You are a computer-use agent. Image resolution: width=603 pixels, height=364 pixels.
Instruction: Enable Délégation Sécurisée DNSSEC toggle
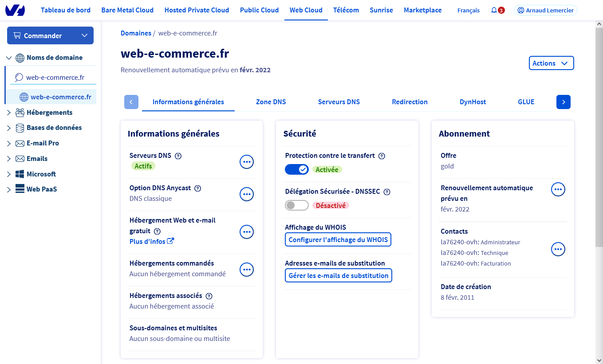click(x=296, y=205)
